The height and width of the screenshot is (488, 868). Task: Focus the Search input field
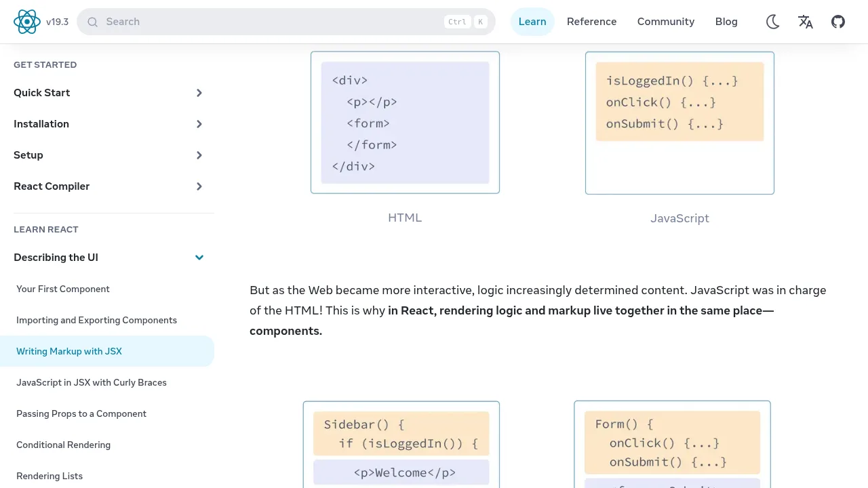(286, 22)
